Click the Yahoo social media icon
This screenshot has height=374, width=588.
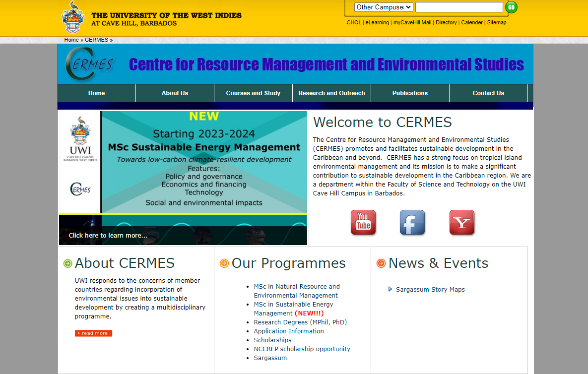(x=461, y=222)
